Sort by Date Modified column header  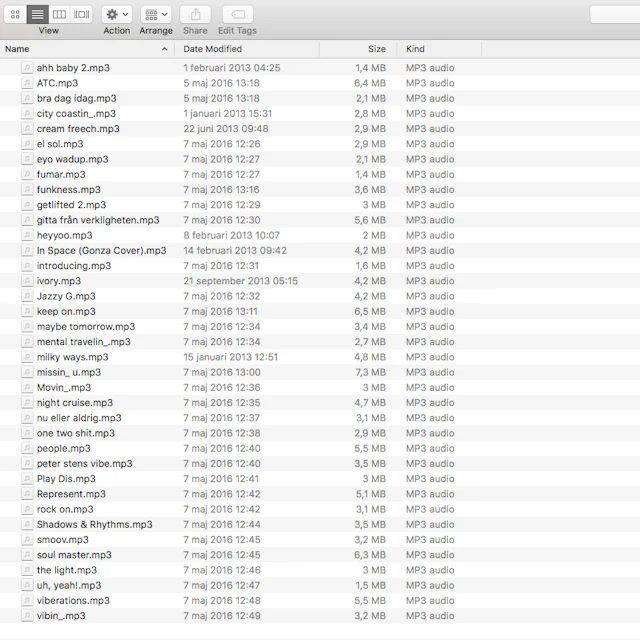[212, 49]
